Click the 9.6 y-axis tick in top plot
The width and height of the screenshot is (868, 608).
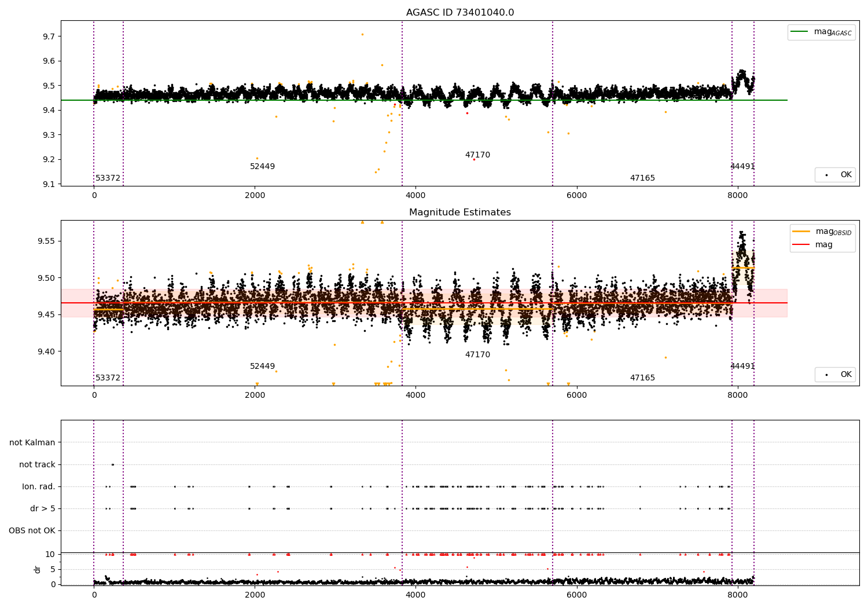[49, 61]
